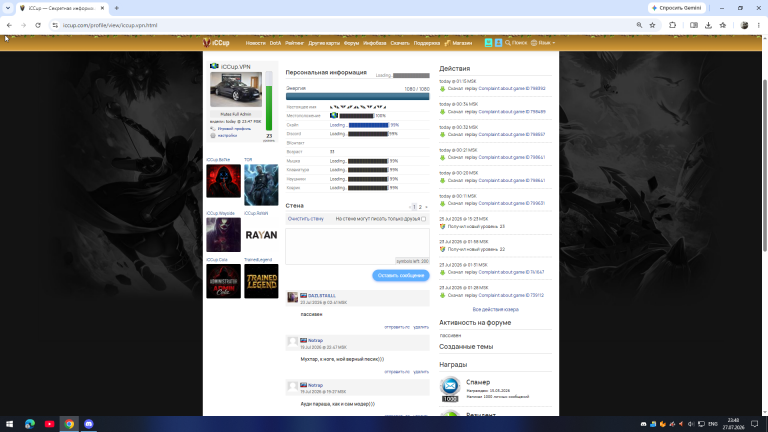
Task: Open the red hooded friend avatar
Action: (x=223, y=181)
